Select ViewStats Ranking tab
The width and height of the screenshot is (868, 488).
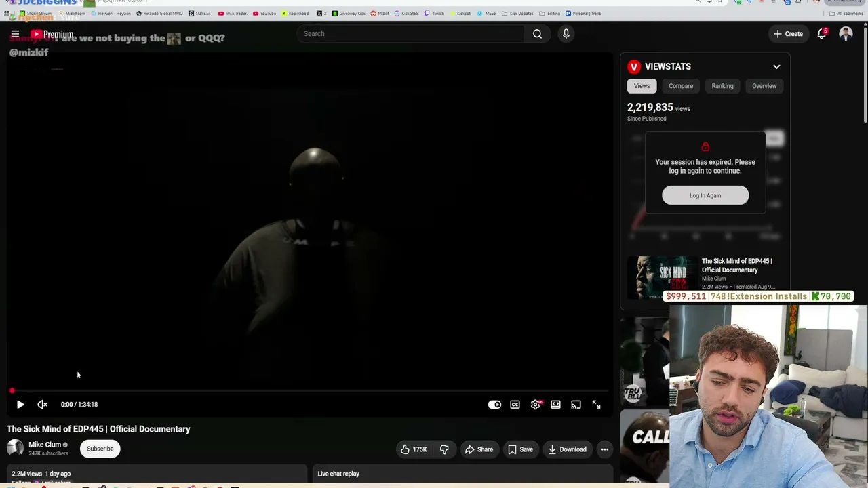click(722, 86)
